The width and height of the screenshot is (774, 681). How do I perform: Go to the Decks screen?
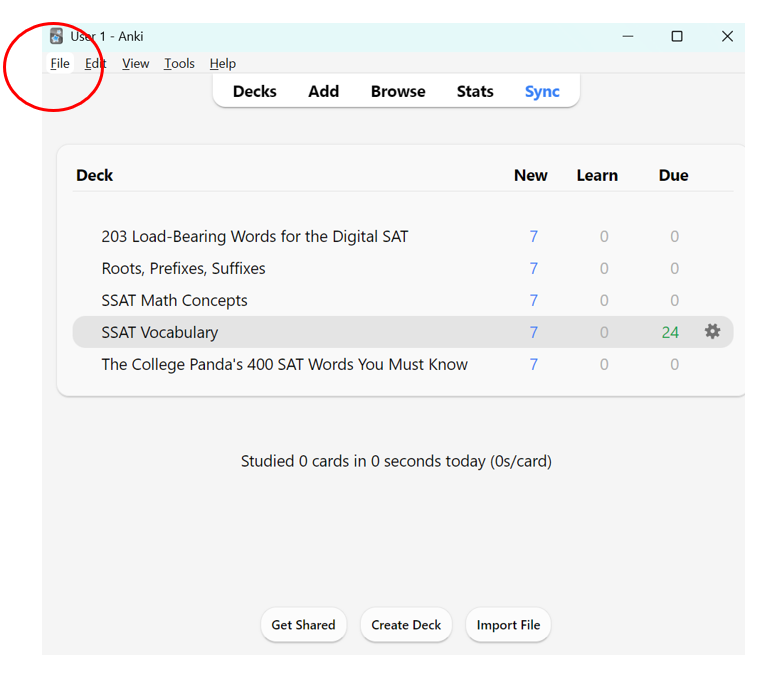[x=255, y=91]
